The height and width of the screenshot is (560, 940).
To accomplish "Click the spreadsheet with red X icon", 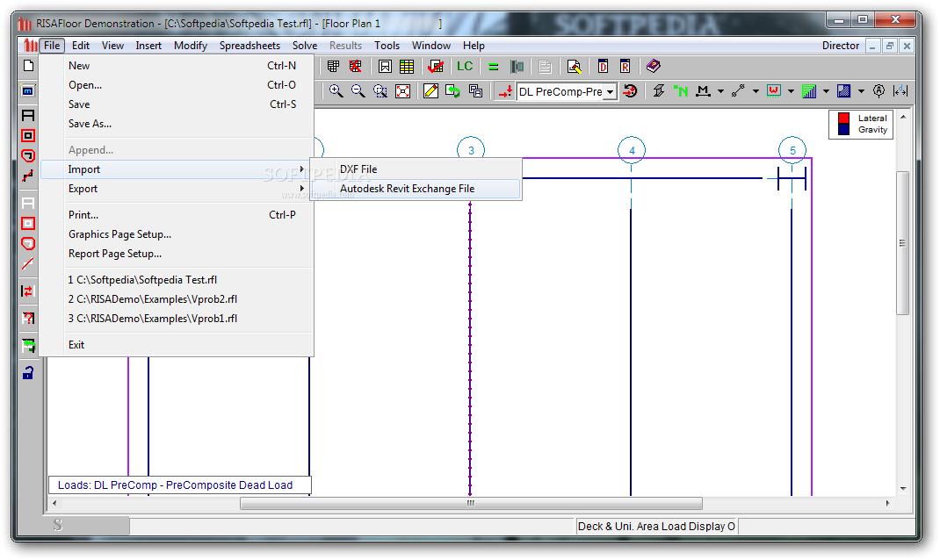I will click(356, 67).
